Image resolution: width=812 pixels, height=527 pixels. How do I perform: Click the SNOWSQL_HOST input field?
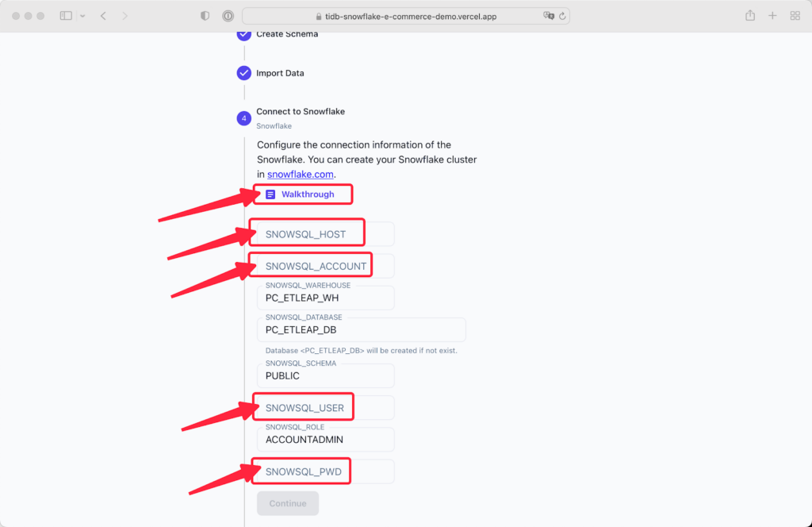click(x=326, y=234)
